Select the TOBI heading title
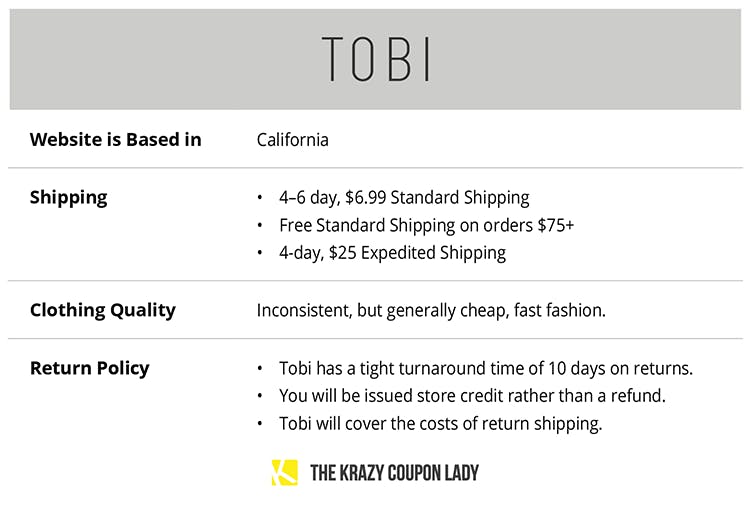The width and height of the screenshot is (750, 514). click(x=376, y=59)
